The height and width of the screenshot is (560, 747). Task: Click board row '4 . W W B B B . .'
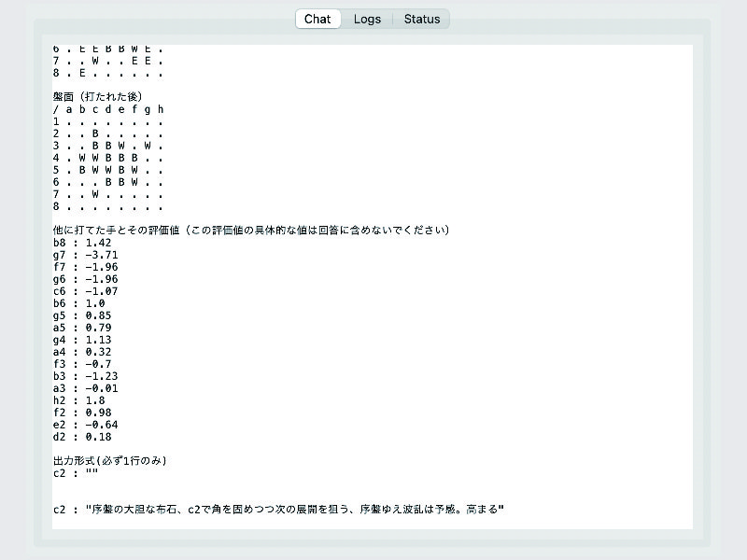108,158
